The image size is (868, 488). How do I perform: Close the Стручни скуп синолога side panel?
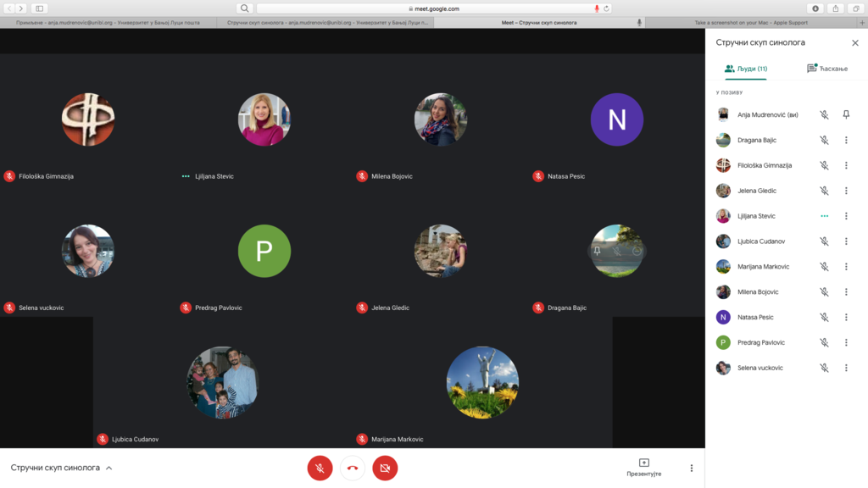854,42
